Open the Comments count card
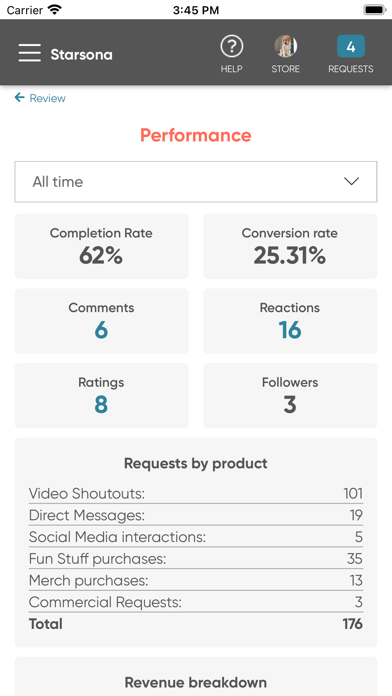392x696 pixels. [102, 321]
